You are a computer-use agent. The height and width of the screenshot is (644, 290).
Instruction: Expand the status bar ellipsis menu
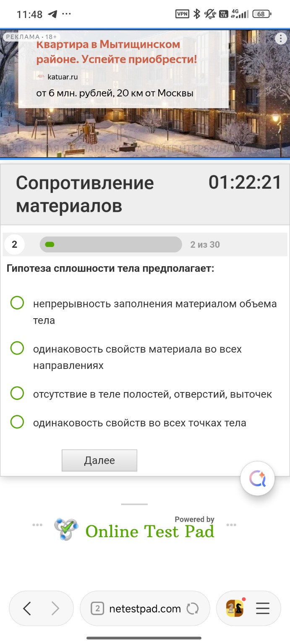coord(66,14)
